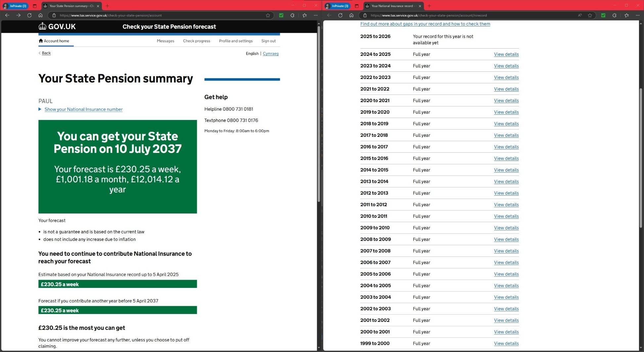Refresh the National Insurance record page
Image resolution: width=644 pixels, height=352 pixels.
(340, 15)
